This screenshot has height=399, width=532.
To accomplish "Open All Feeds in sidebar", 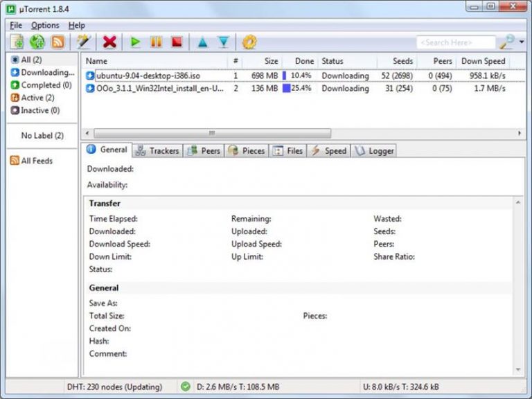I will 31,161.
